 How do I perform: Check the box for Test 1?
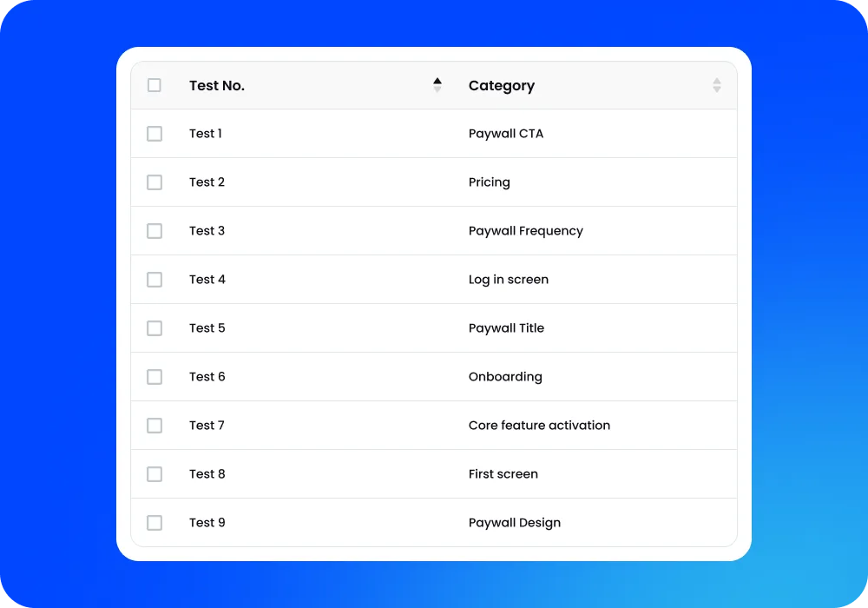click(x=155, y=134)
